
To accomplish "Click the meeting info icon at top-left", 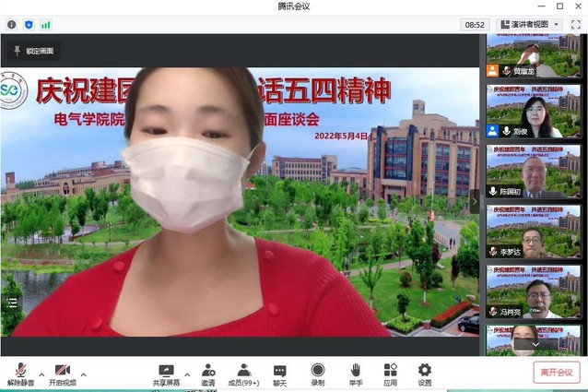I will click(11, 24).
